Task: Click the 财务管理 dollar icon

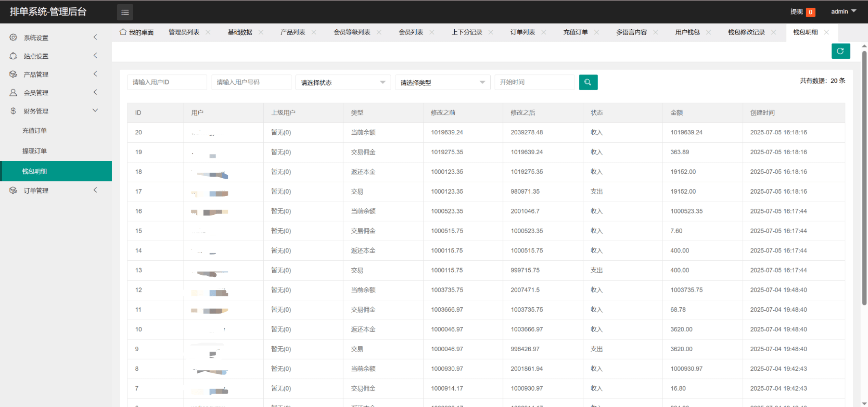Action: [13, 111]
